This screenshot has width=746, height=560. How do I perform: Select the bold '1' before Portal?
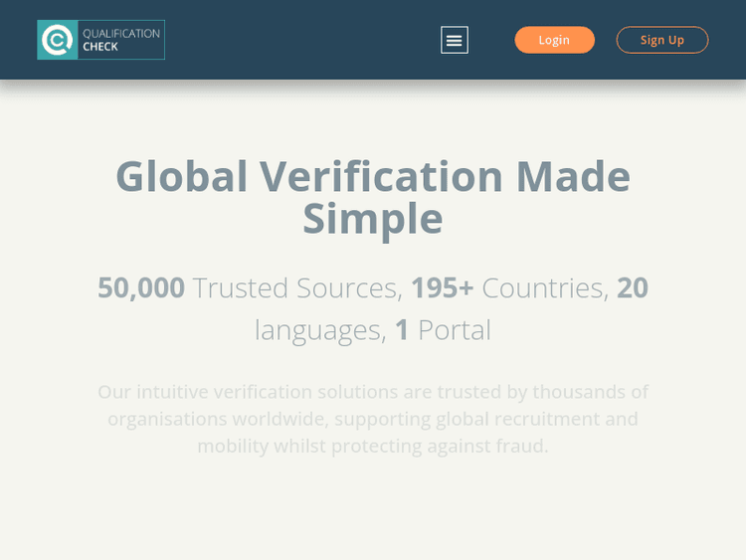[402, 329]
